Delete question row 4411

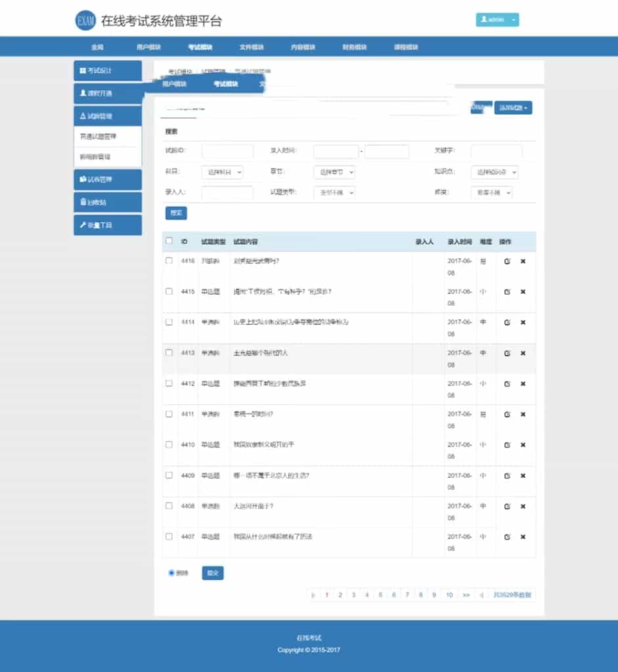coord(523,415)
